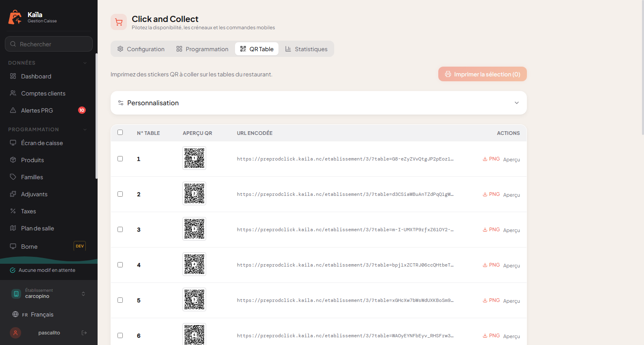Image resolution: width=644 pixels, height=345 pixels.
Task: Click the Taxes percent icon
Action: [13, 211]
